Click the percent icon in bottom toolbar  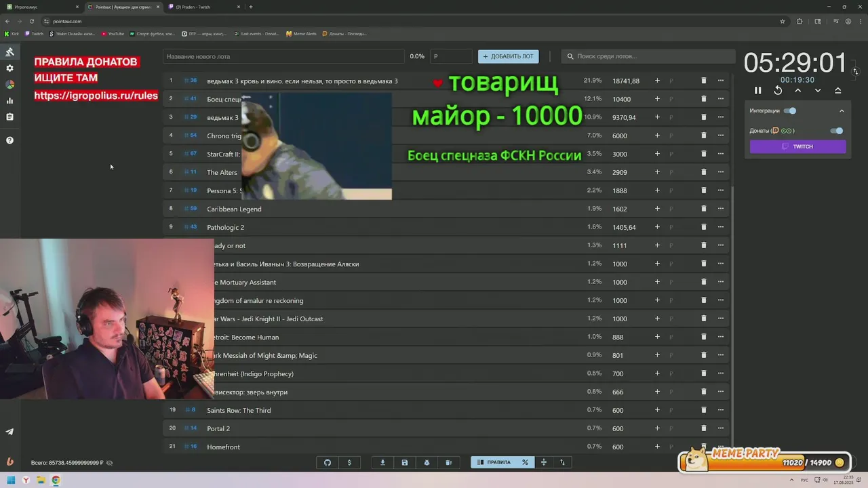pos(525,462)
